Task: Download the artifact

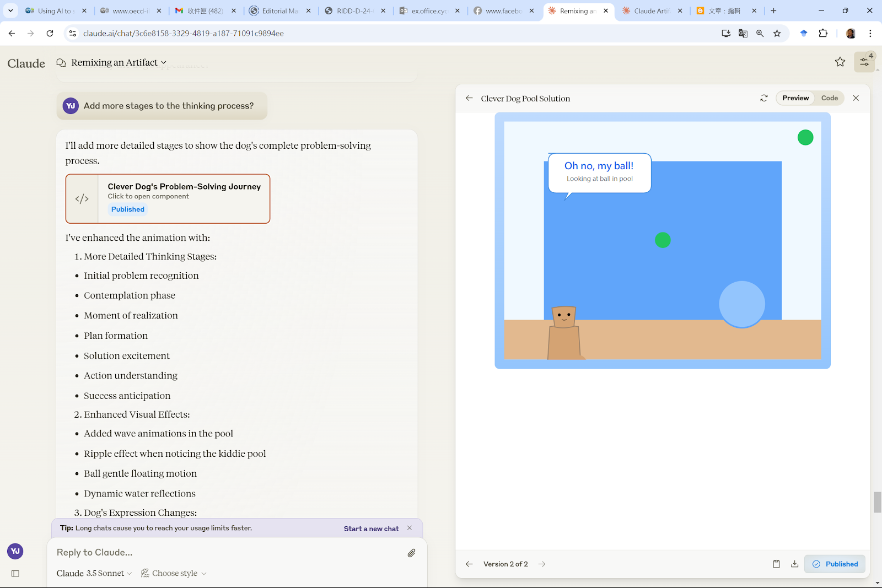Action: (x=794, y=564)
